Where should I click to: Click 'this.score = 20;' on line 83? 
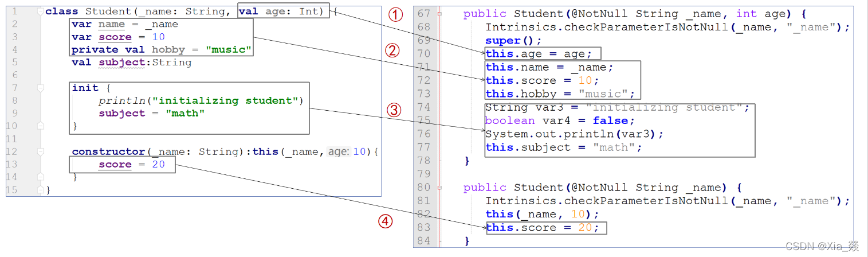pos(543,228)
